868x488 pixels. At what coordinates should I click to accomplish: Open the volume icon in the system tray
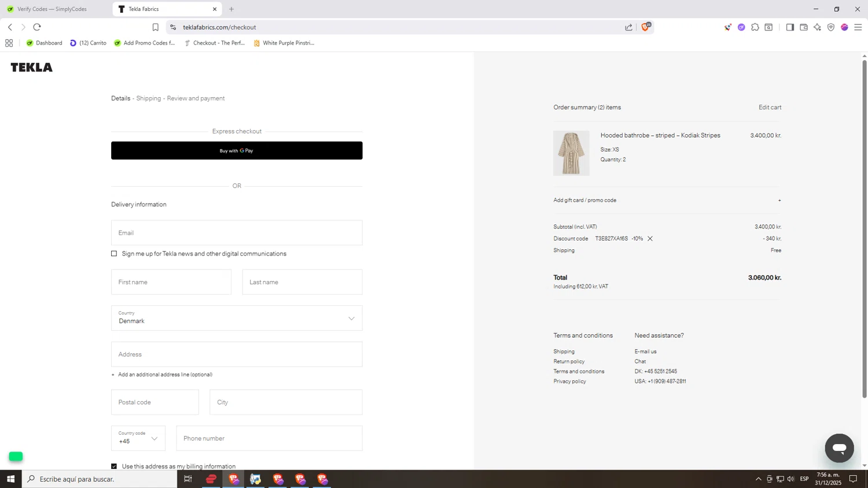pyautogui.click(x=791, y=479)
